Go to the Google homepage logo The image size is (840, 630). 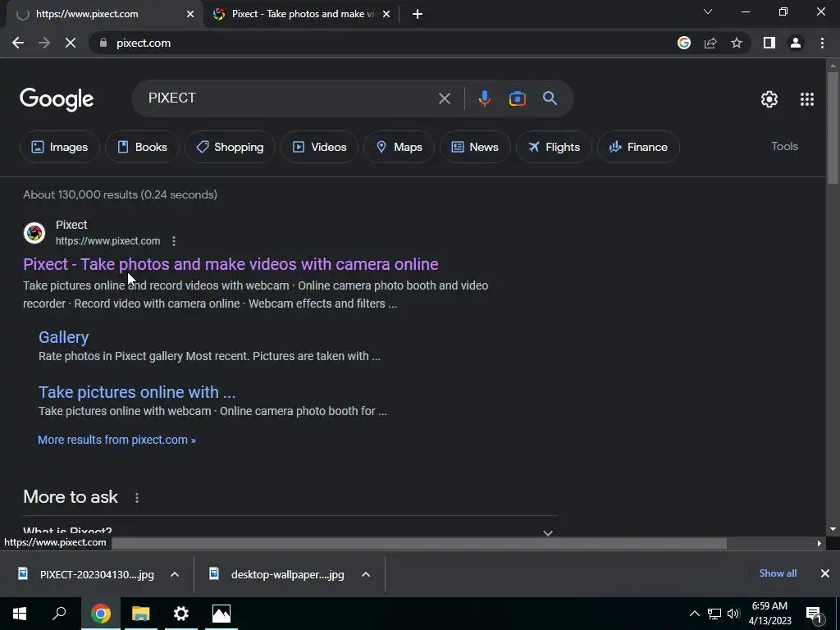[57, 99]
